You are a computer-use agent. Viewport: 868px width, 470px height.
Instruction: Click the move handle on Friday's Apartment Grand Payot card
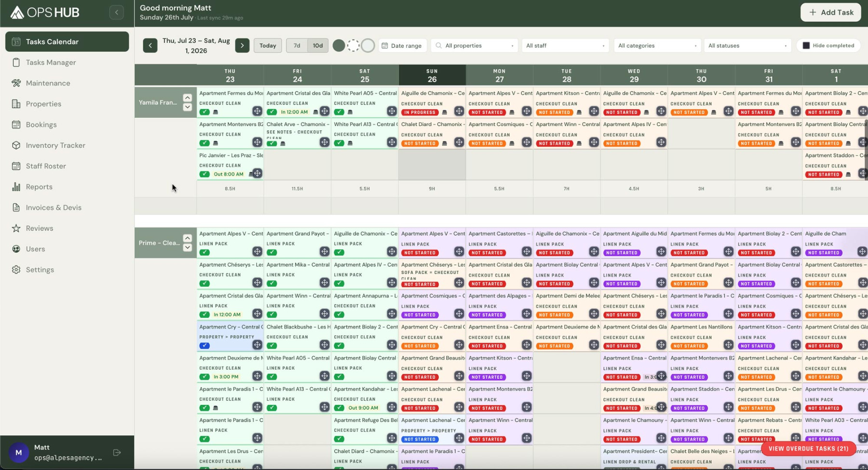[x=325, y=251]
